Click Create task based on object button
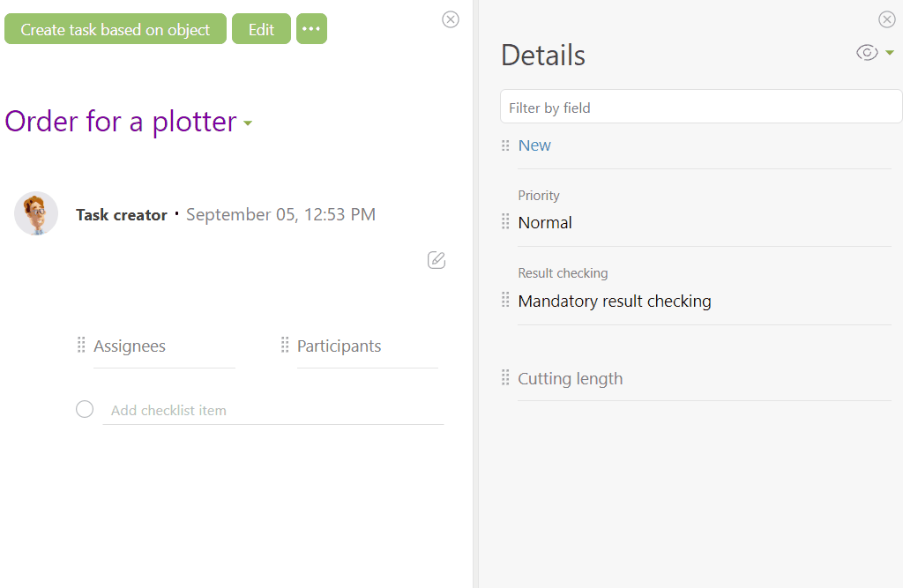This screenshot has height=588, width=903. [x=116, y=29]
